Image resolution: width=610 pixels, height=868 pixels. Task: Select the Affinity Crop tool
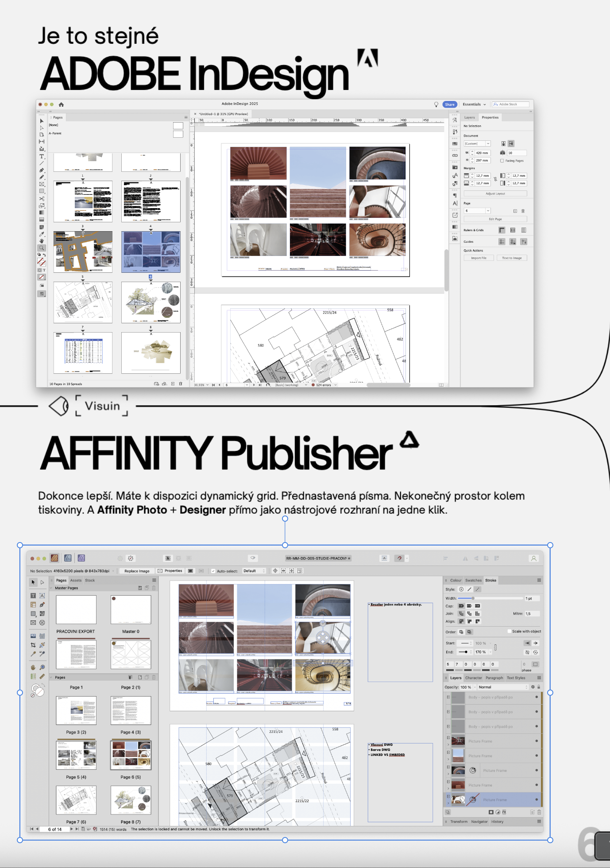click(33, 645)
